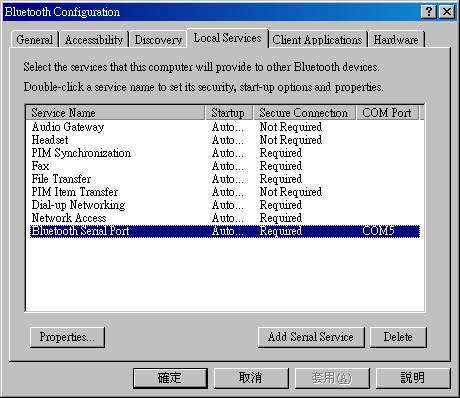Image resolution: width=460 pixels, height=398 pixels.
Task: Sort by the COM Port column header
Action: tap(387, 113)
